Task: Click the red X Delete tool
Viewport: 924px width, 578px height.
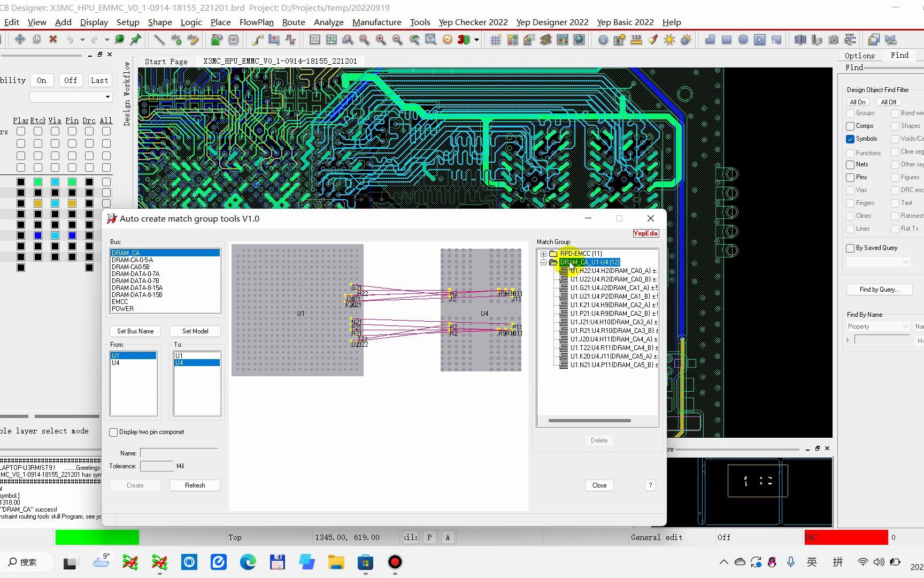Action: (53, 40)
